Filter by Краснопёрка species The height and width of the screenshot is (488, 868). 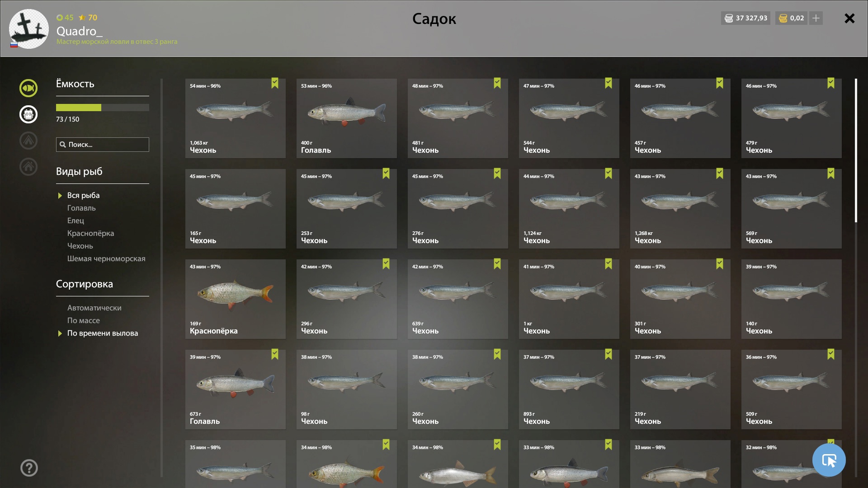coord(90,233)
